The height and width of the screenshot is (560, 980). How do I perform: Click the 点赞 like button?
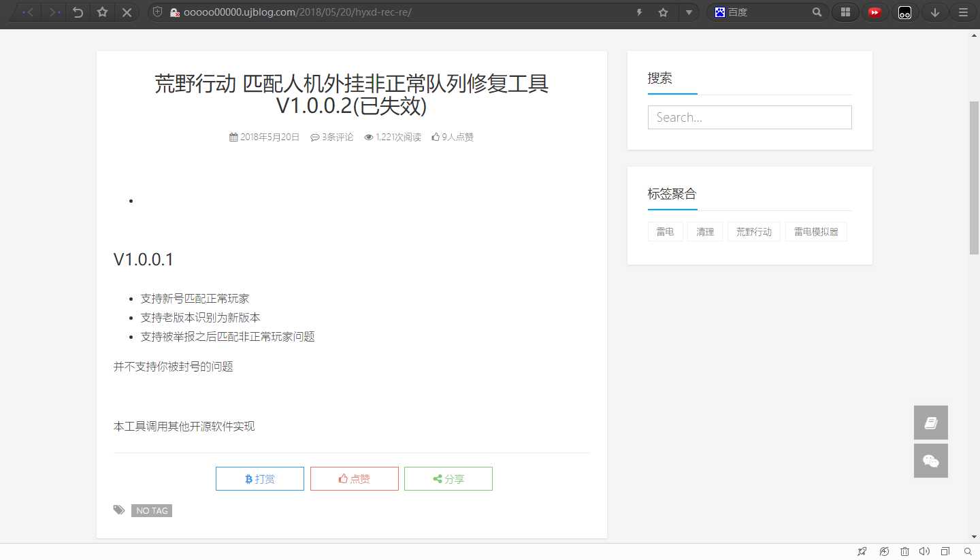355,479
